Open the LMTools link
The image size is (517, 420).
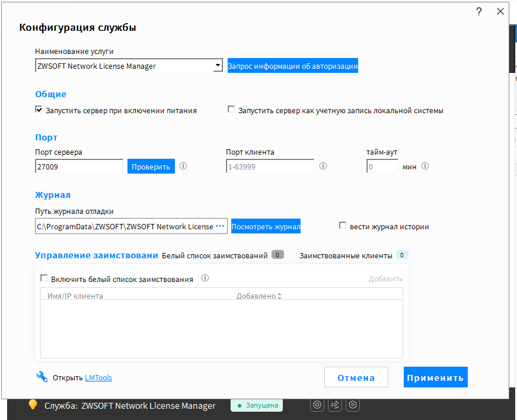(x=98, y=377)
